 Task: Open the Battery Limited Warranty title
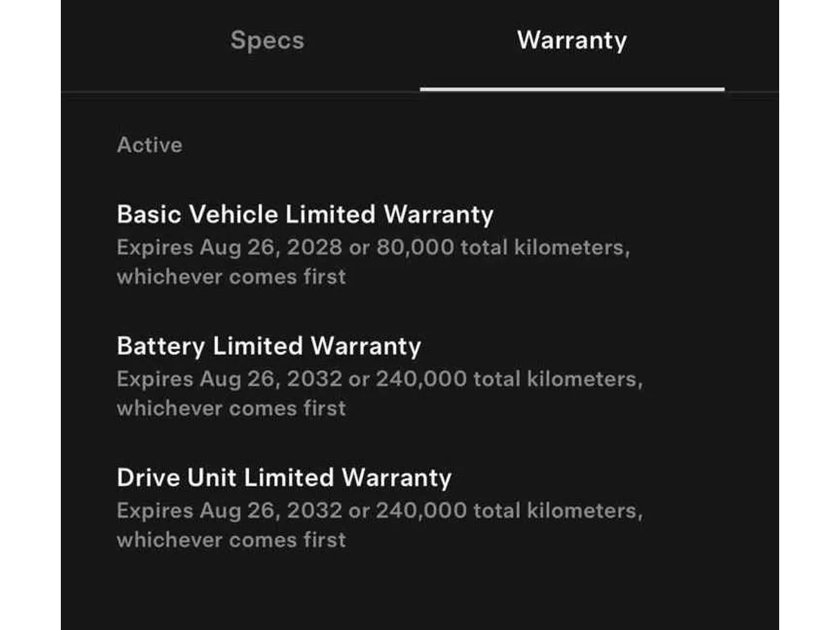point(269,346)
